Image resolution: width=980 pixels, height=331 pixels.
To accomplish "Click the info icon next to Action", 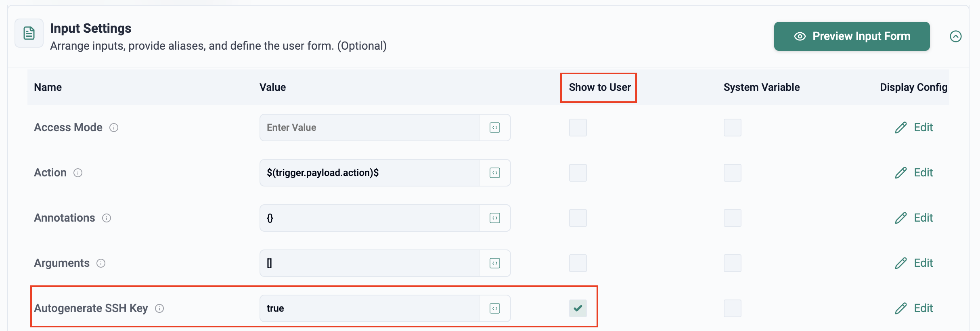I will pos(78,173).
